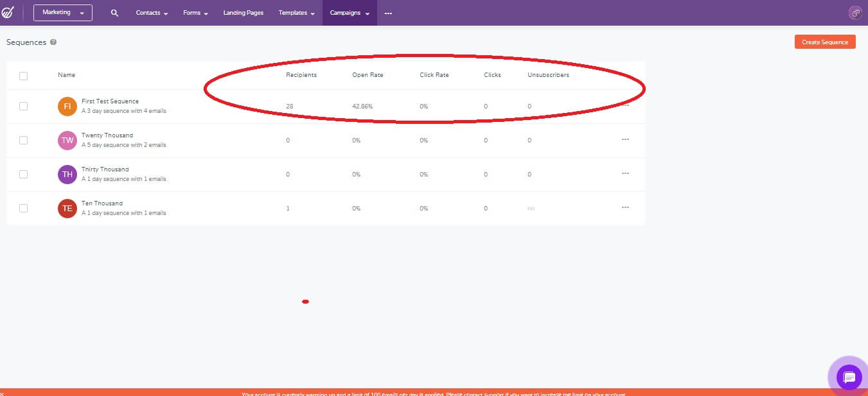The image size is (868, 396).
Task: Open the live chat bubble icon
Action: 849,376
